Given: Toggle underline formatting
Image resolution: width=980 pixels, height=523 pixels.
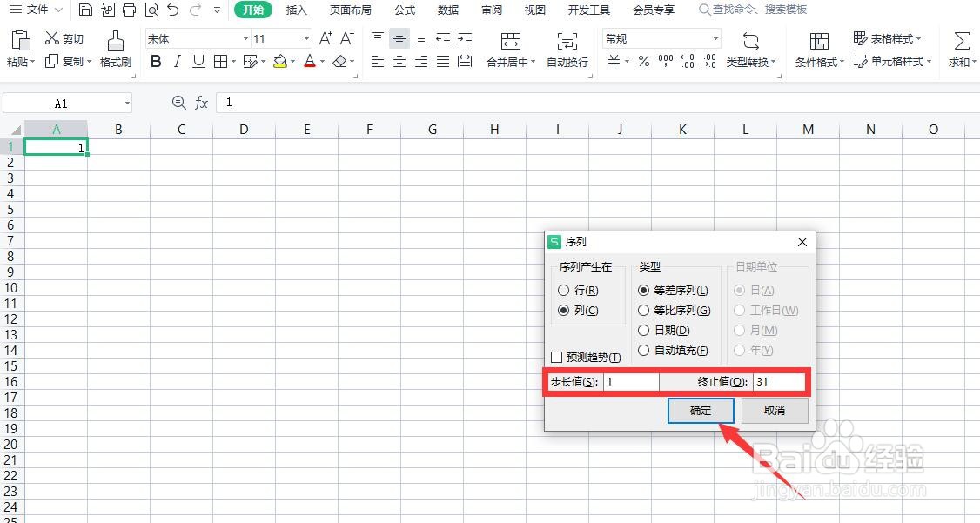Looking at the screenshot, I should 198,61.
